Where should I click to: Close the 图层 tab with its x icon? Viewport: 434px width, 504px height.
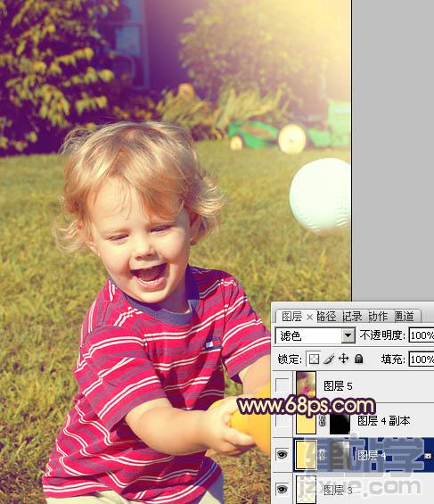[309, 318]
